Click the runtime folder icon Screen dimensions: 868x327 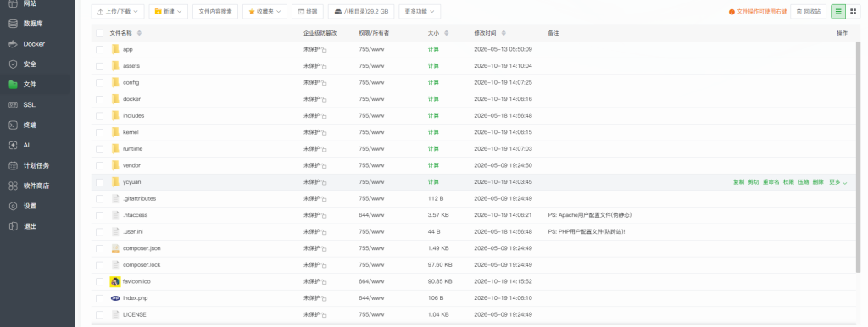coord(115,149)
